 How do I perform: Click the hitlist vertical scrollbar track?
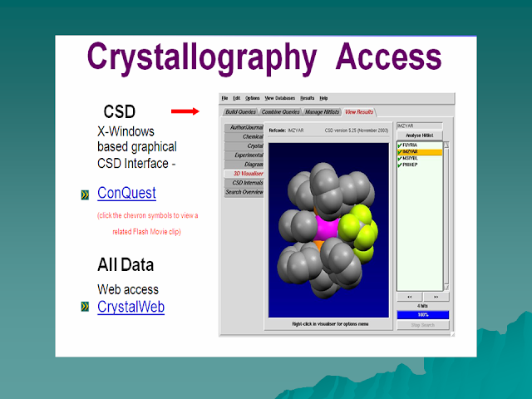[x=446, y=216]
